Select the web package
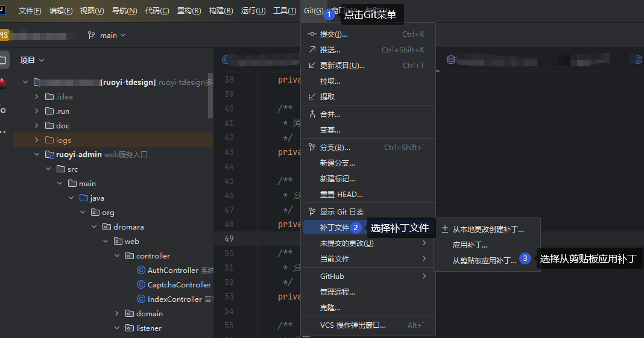The width and height of the screenshot is (644, 338). pyautogui.click(x=127, y=241)
